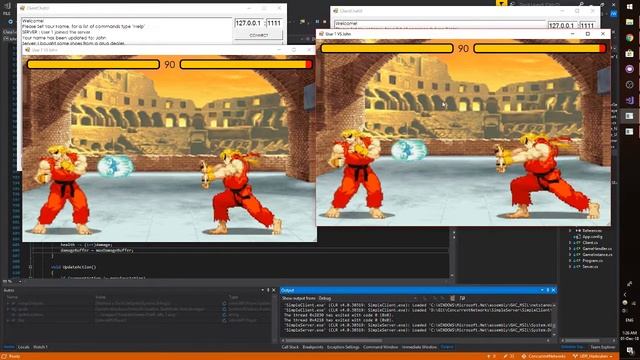Click the right game window's right health bar

[540, 49]
